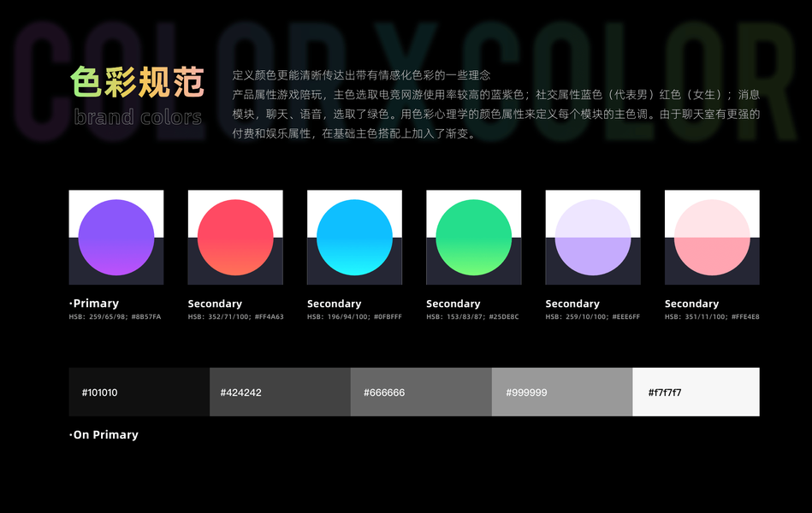Click description line starting 定义颜色更能清晰
The image size is (812, 513).
tap(361, 75)
